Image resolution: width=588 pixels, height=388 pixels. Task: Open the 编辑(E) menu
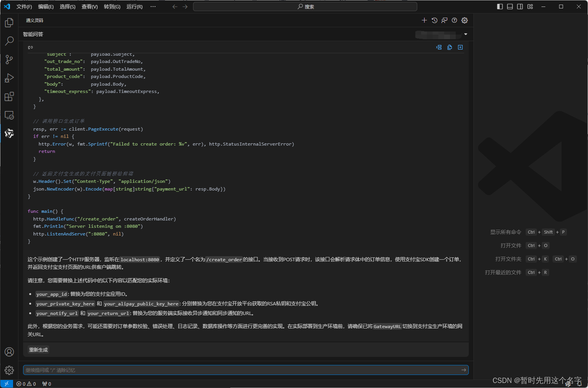pyautogui.click(x=46, y=7)
